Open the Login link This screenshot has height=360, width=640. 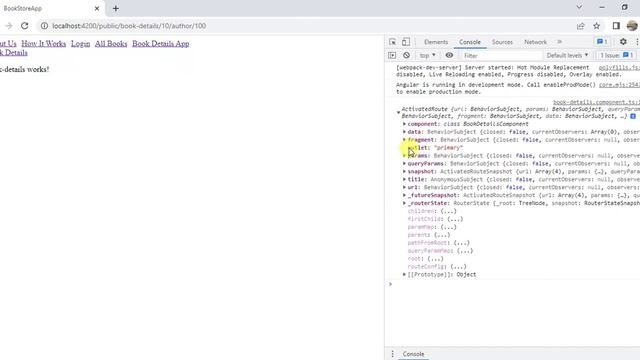coord(80,44)
